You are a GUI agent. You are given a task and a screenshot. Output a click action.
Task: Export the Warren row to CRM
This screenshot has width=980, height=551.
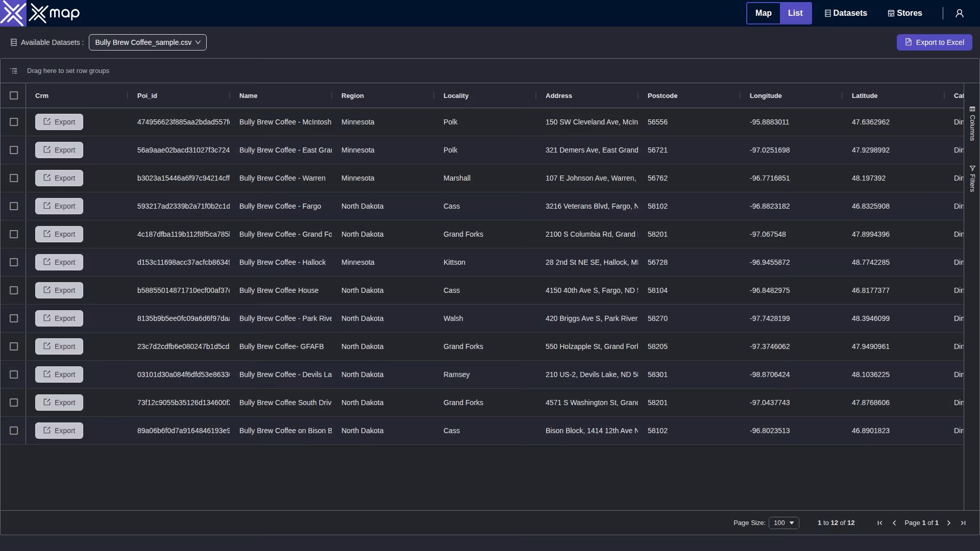point(59,178)
